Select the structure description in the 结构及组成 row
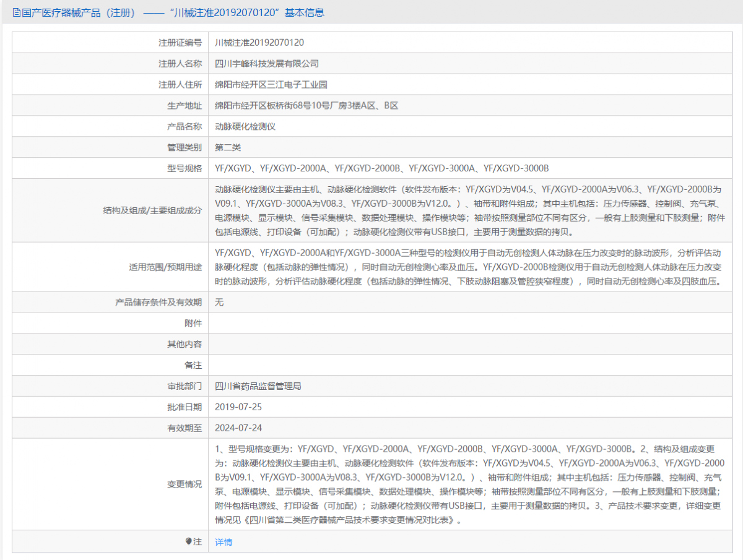This screenshot has width=743, height=560. (x=470, y=210)
